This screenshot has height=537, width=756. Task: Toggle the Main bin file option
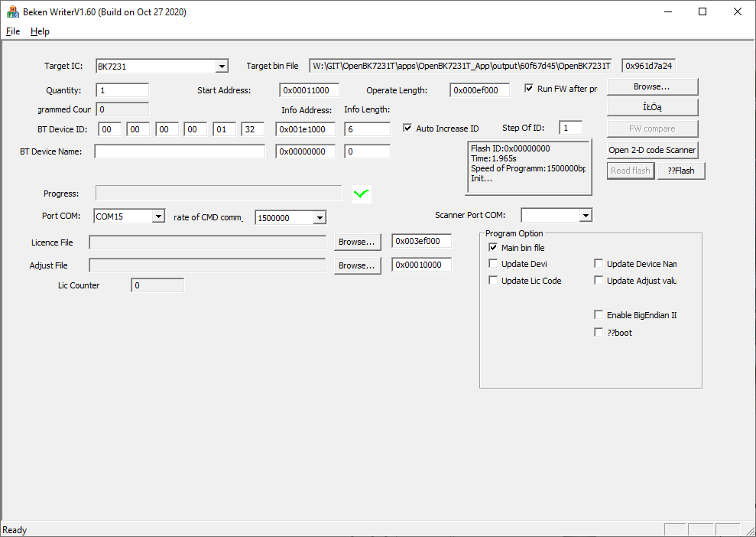(493, 248)
